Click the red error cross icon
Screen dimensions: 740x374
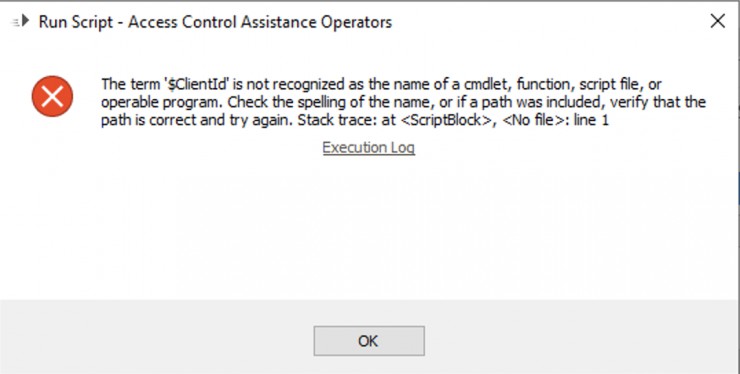(52, 96)
